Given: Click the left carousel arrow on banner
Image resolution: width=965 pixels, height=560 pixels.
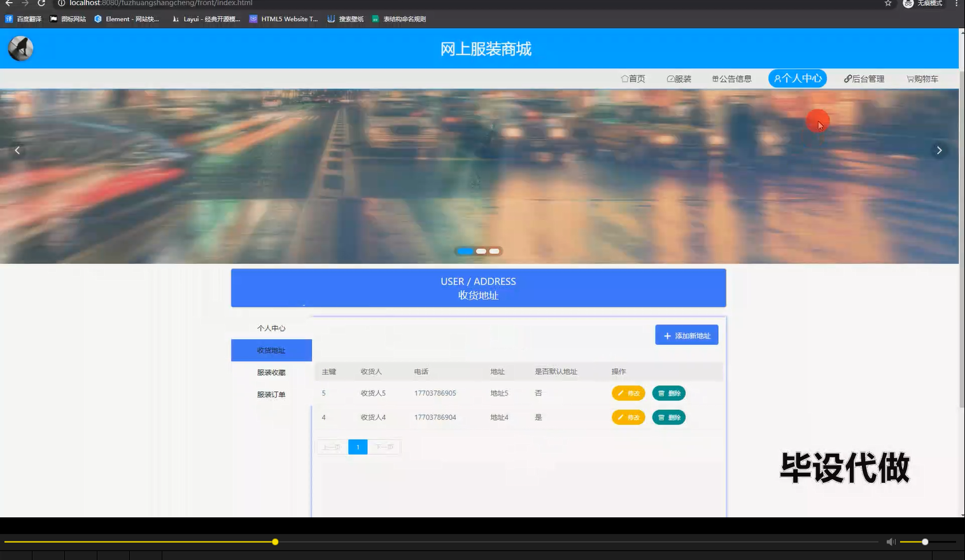Looking at the screenshot, I should click(x=17, y=150).
